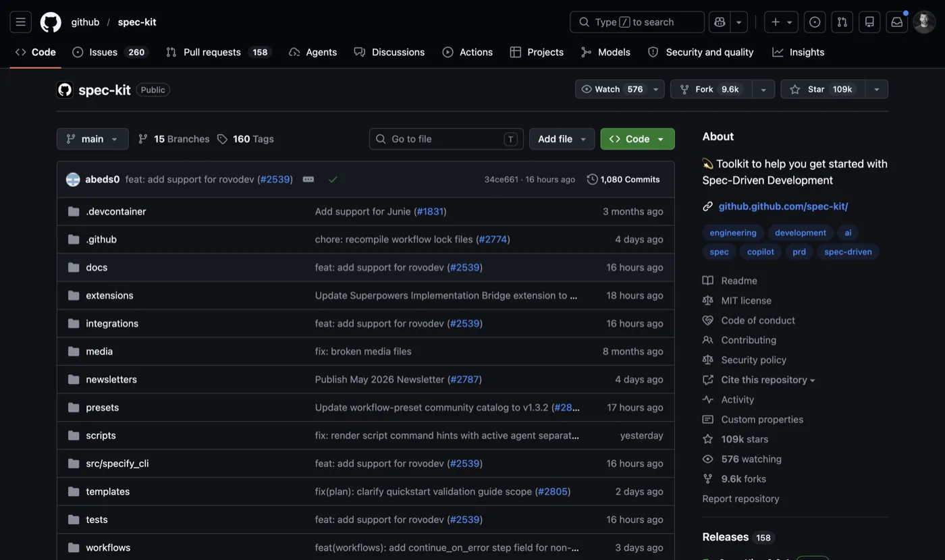Open the 1,080 Commits history
This screenshot has width=945, height=560.
click(624, 179)
